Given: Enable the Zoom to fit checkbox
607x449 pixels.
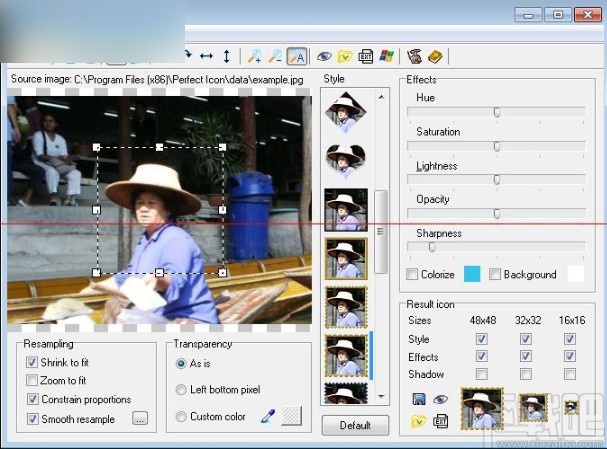Looking at the screenshot, I should [x=32, y=381].
